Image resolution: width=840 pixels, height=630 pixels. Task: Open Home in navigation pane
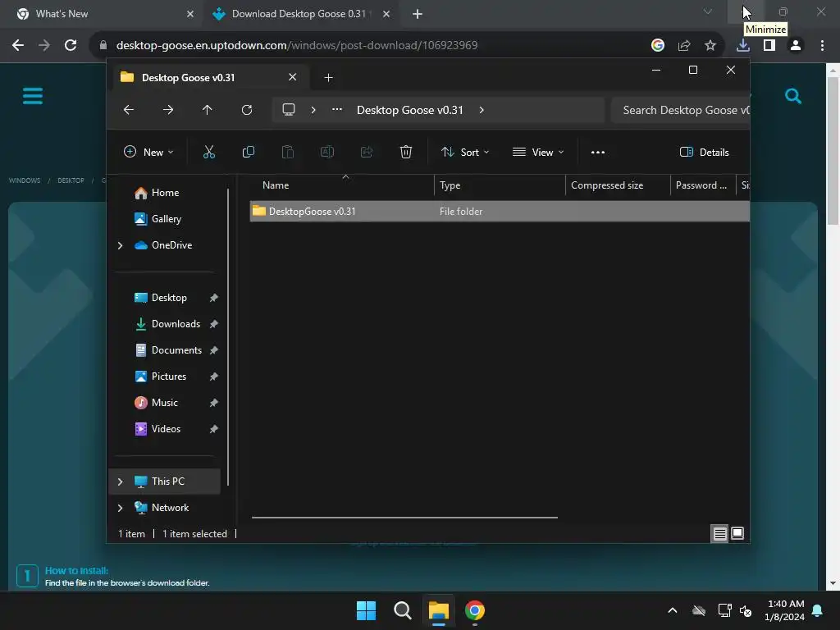[x=165, y=193]
